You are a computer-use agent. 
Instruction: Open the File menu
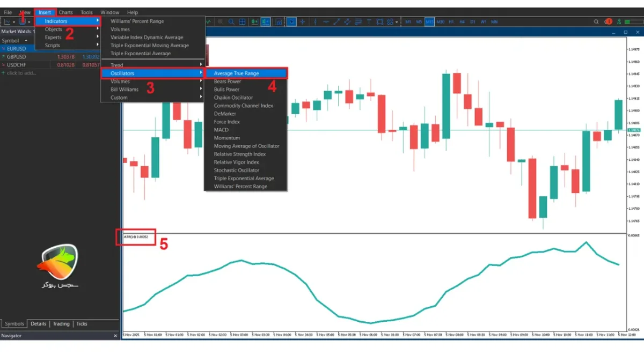pos(8,12)
